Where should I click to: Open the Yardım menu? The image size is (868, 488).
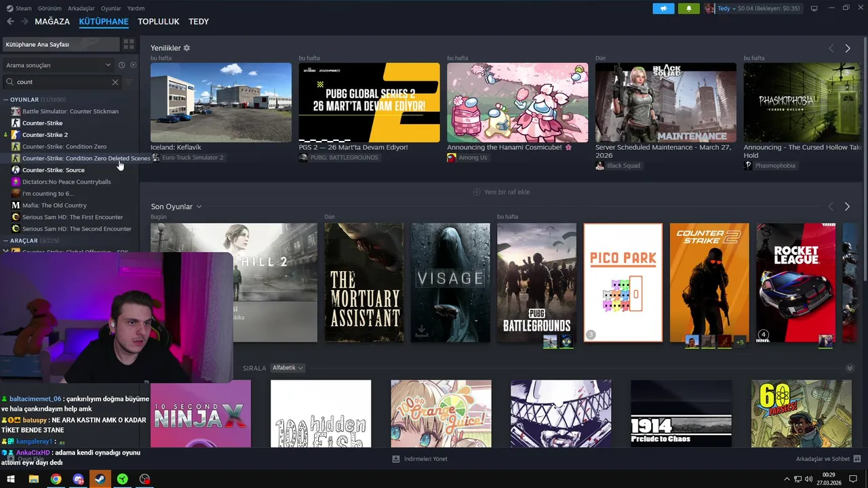click(136, 8)
